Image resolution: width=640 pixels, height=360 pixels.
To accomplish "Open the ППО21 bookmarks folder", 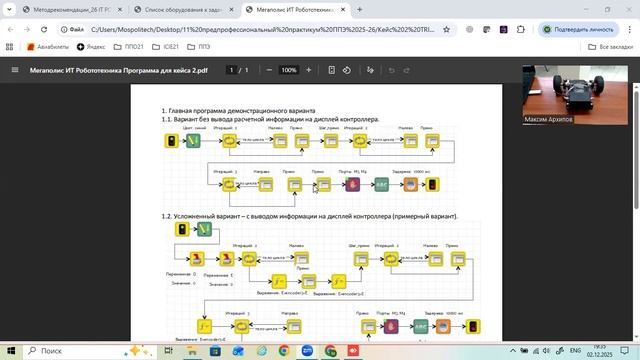I will pyautogui.click(x=129, y=47).
